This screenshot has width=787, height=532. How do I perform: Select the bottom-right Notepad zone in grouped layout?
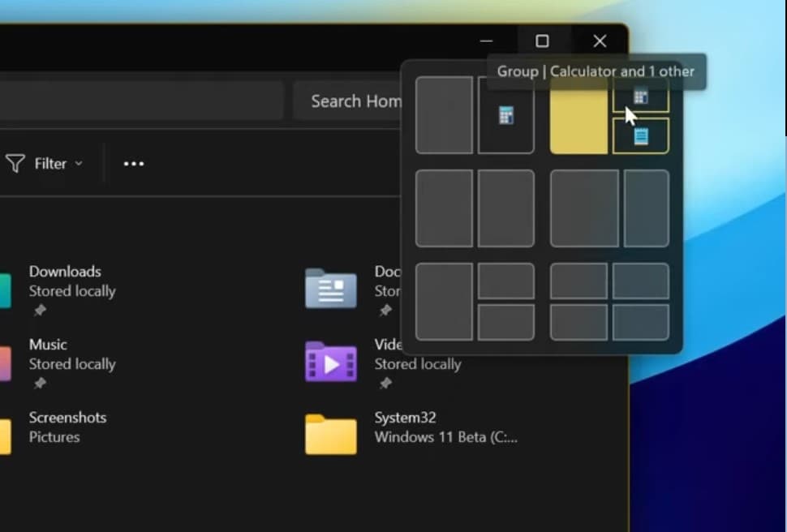(x=641, y=136)
